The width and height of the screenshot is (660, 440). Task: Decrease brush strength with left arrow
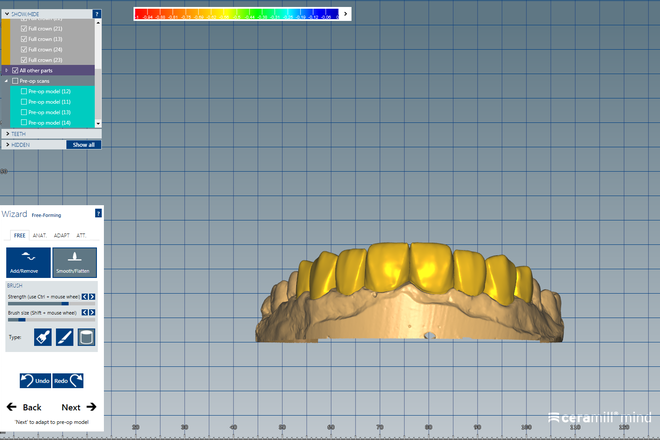point(85,297)
